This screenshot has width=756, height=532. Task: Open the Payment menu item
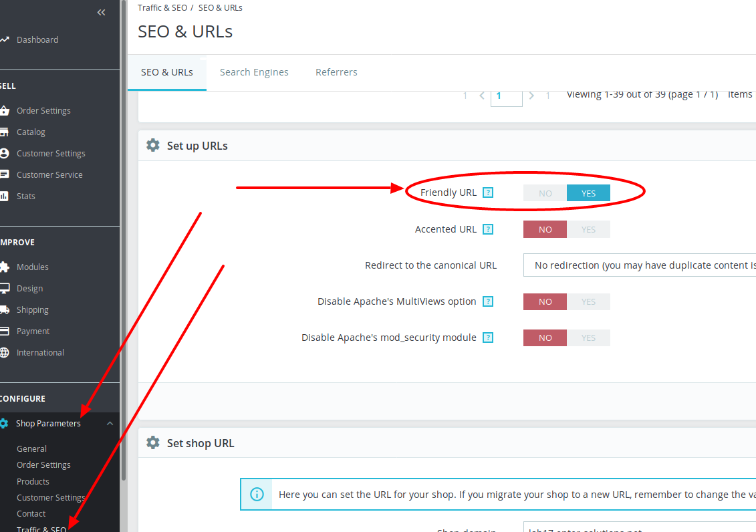click(33, 331)
